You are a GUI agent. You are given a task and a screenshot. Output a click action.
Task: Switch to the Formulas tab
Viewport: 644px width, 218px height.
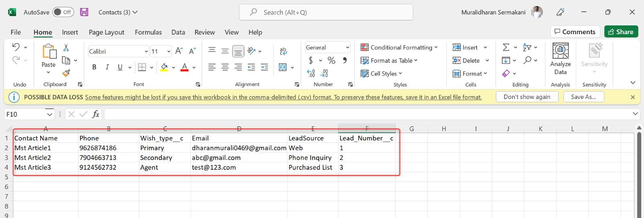[148, 32]
